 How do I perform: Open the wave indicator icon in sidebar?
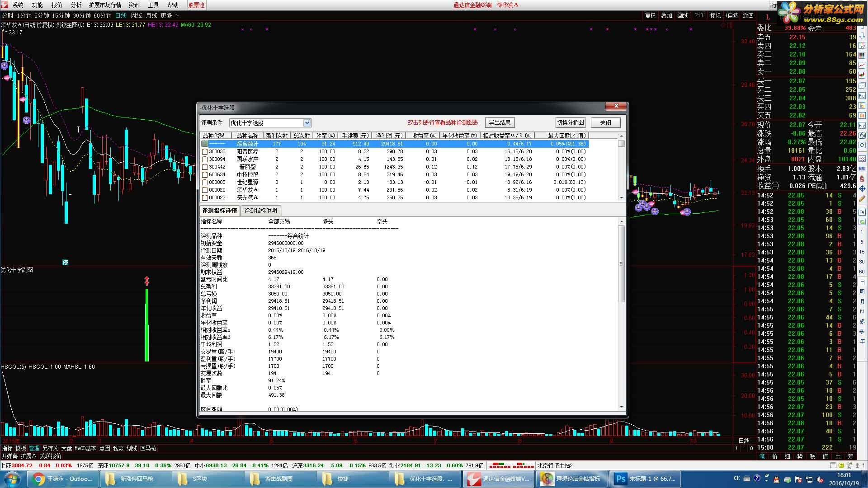[x=862, y=159]
